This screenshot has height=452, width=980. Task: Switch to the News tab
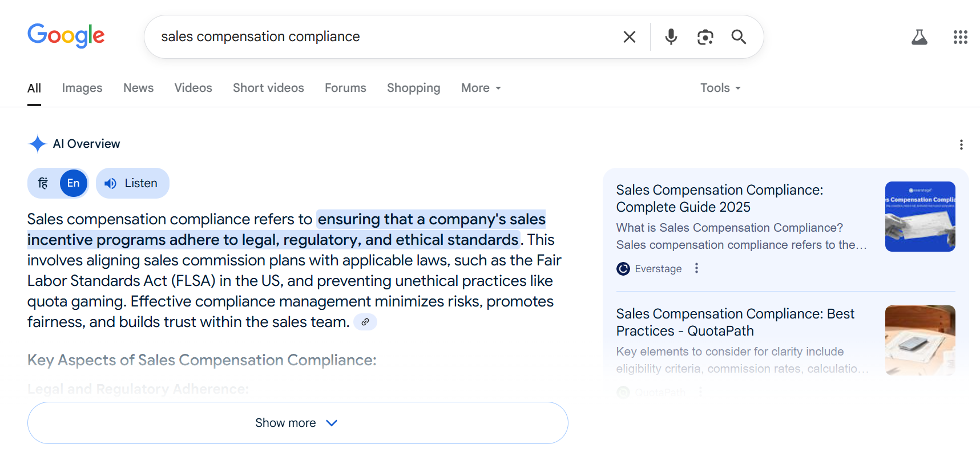point(139,88)
